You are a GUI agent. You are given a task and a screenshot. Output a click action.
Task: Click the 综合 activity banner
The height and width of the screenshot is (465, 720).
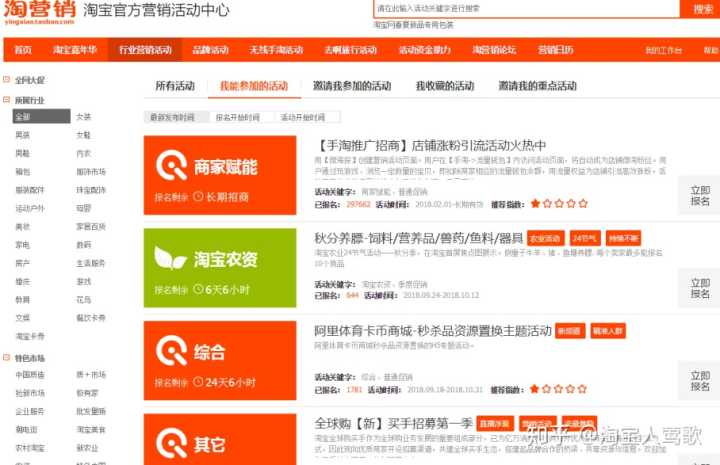pos(220,360)
